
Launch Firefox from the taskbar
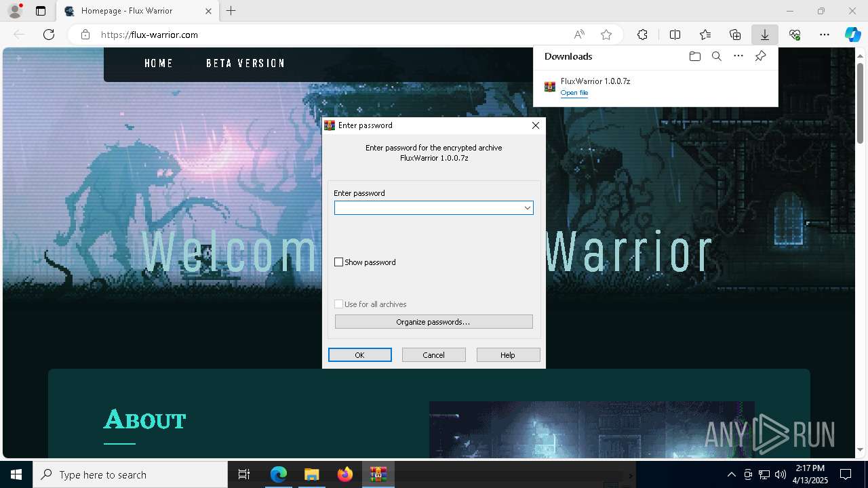pos(344,474)
